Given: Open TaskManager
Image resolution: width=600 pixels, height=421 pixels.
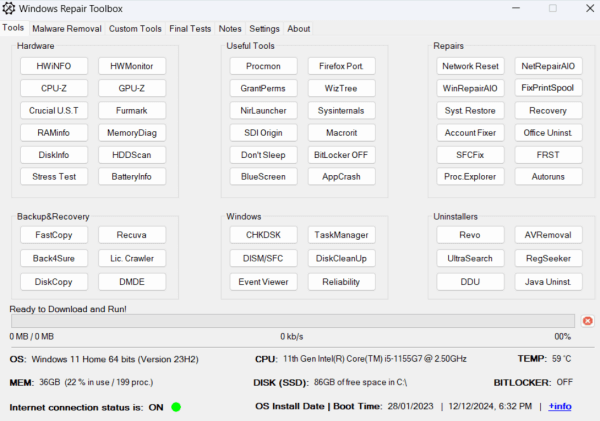Looking at the screenshot, I should click(342, 235).
